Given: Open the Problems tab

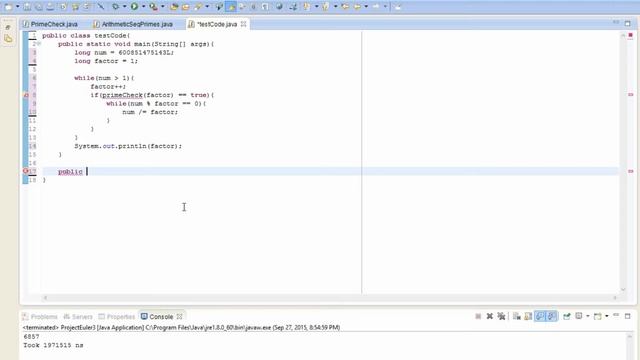Looking at the screenshot, I should coord(40,317).
